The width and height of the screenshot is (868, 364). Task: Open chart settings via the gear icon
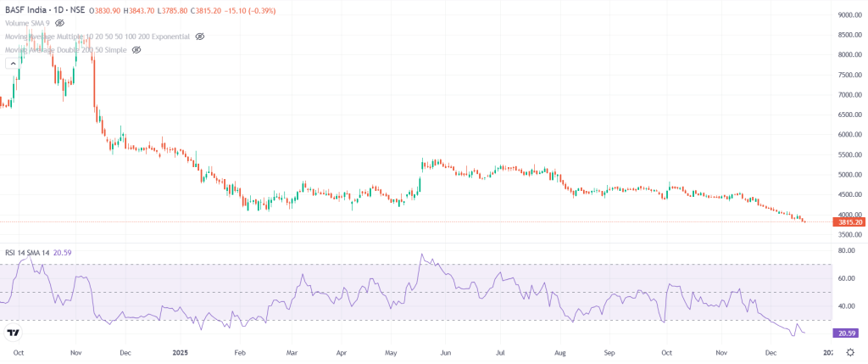click(x=850, y=351)
